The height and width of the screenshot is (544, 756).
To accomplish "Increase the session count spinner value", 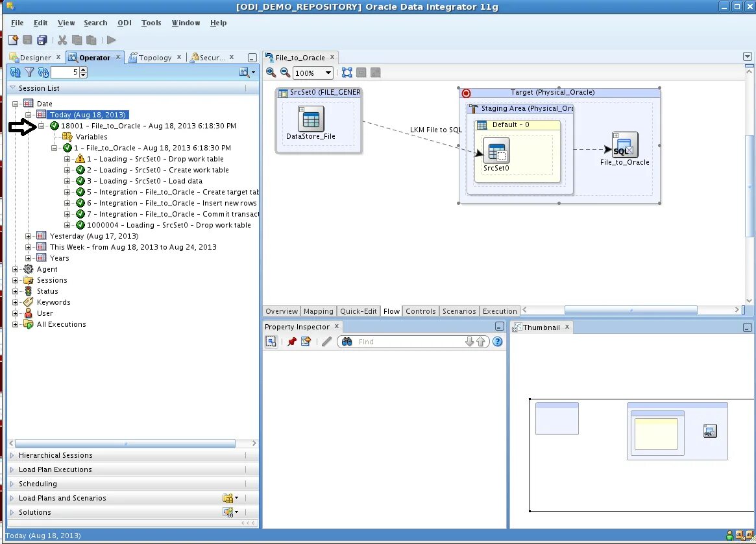I will (84, 70).
